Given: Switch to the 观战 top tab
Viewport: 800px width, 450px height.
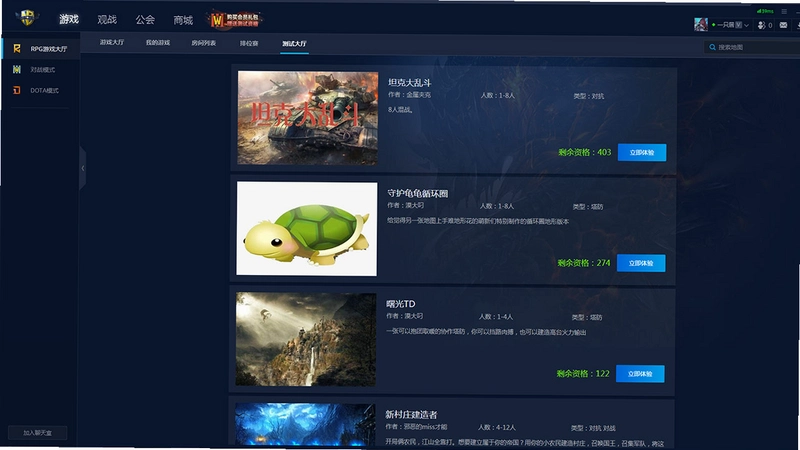Looking at the screenshot, I should point(107,19).
